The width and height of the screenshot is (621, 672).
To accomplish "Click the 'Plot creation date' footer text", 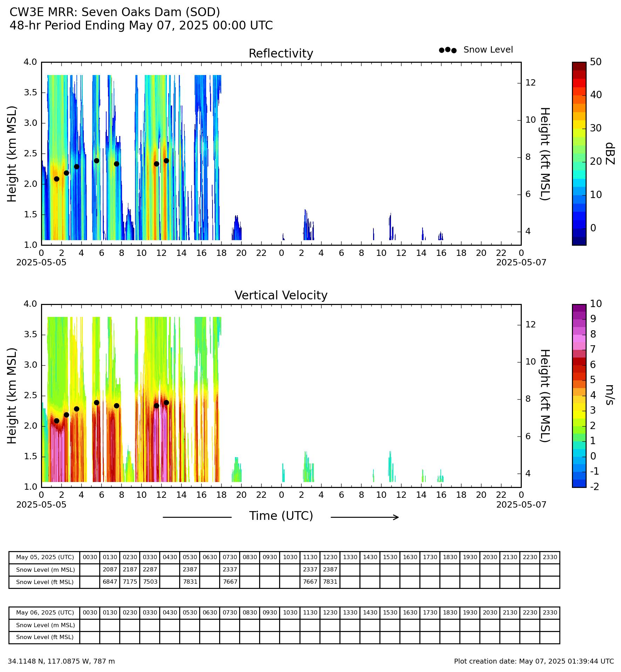I will click(x=534, y=661).
